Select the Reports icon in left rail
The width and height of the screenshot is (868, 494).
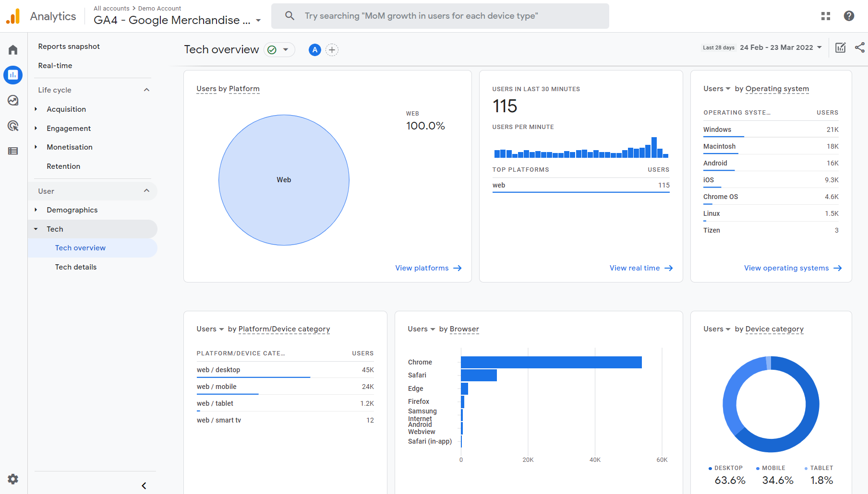(x=13, y=75)
